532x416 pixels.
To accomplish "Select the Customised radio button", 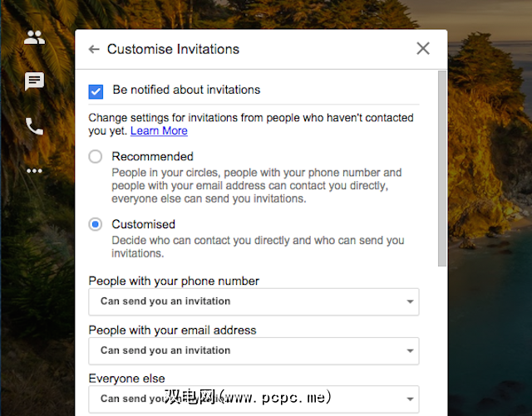I will coord(96,224).
